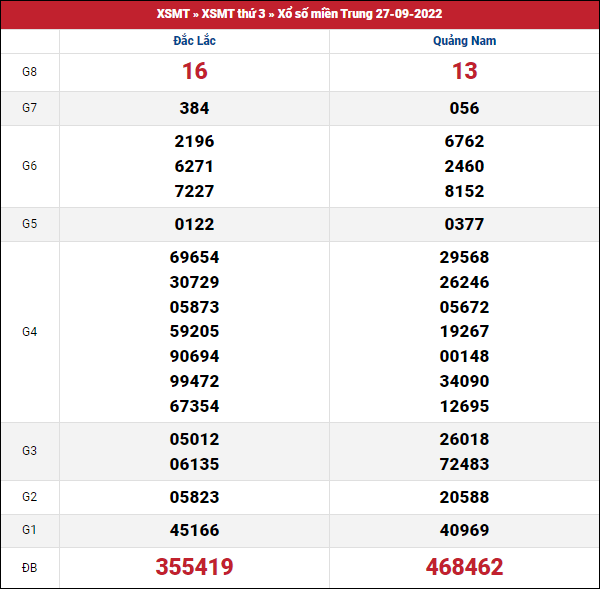Click Đắc Lắc special prize 355419
The width and height of the screenshot is (600, 589).
click(194, 568)
